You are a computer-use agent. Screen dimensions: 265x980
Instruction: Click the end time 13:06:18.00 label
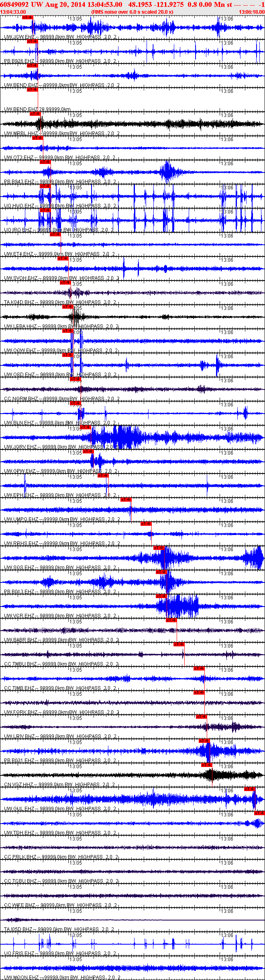click(x=251, y=12)
